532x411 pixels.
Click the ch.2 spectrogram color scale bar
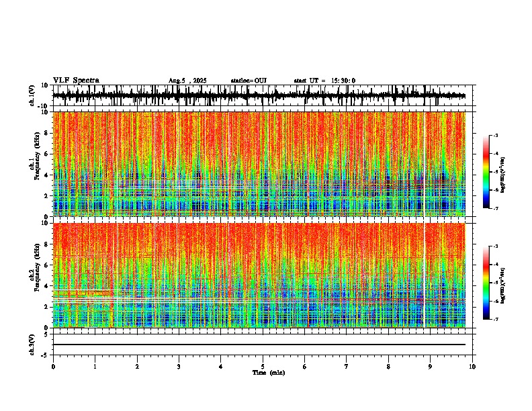[486, 283]
